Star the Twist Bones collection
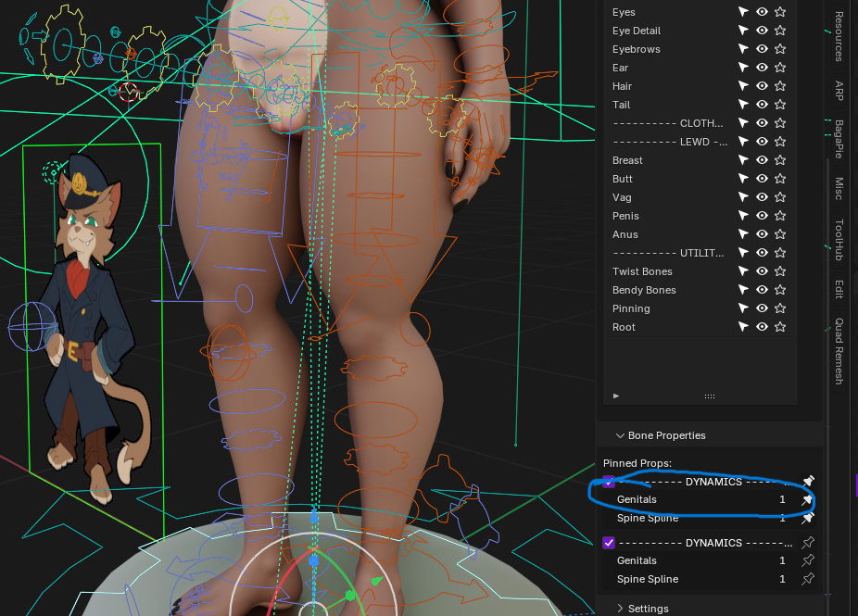 [780, 271]
